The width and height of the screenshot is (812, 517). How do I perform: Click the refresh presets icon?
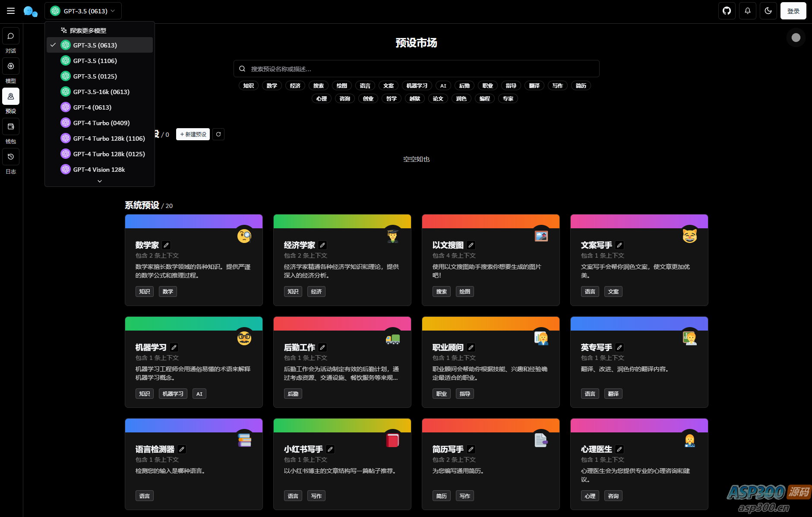pos(218,134)
